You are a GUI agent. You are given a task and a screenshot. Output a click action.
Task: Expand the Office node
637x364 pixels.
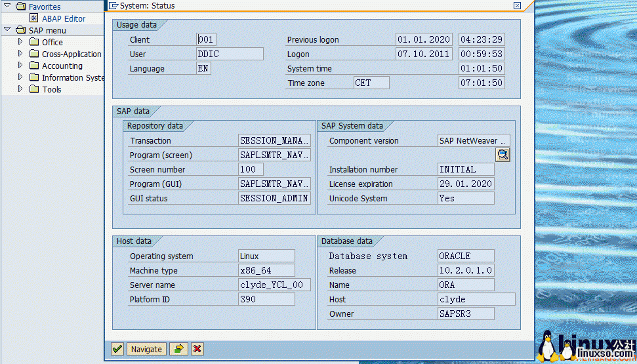tap(20, 42)
